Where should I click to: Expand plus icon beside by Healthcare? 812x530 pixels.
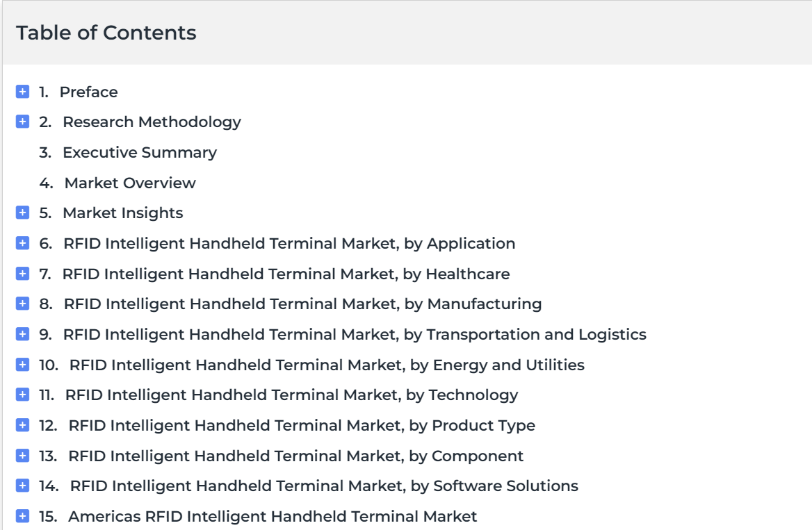tap(22, 273)
